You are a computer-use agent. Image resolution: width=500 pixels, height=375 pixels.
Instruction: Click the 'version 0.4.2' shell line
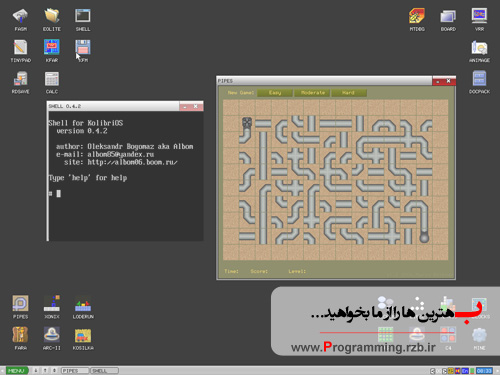coord(82,131)
